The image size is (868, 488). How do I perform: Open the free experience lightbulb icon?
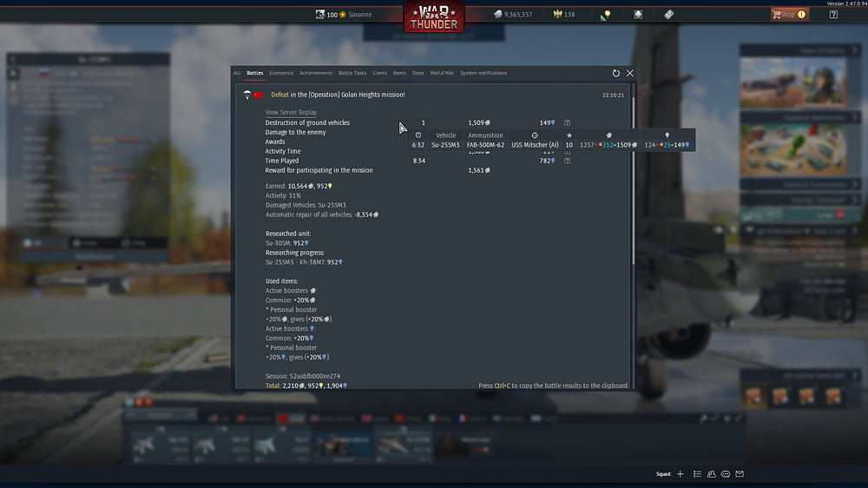[x=606, y=15]
